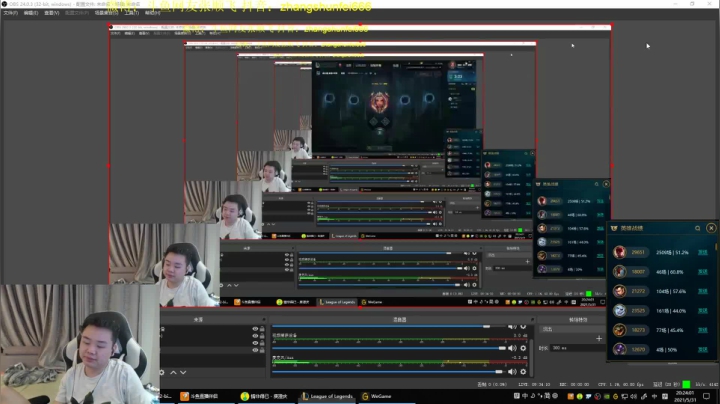The width and height of the screenshot is (720, 404).
Task: Select the hero avatar with 12670 points
Action: 619,349
